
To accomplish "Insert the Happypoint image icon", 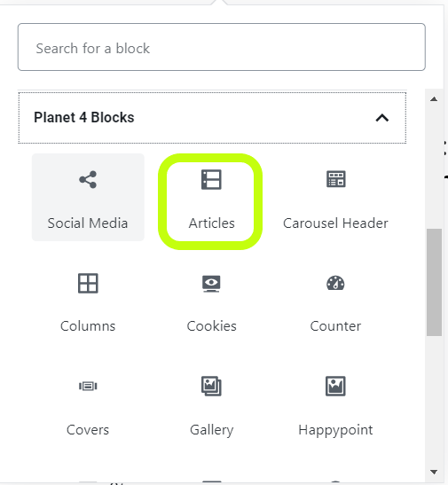I will 335,386.
